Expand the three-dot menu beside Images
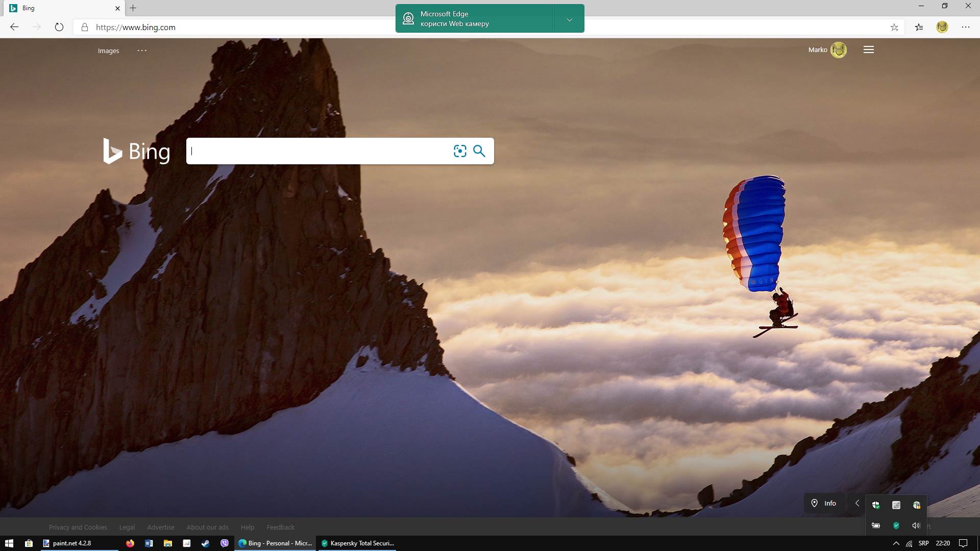The height and width of the screenshot is (551, 980). tap(142, 51)
